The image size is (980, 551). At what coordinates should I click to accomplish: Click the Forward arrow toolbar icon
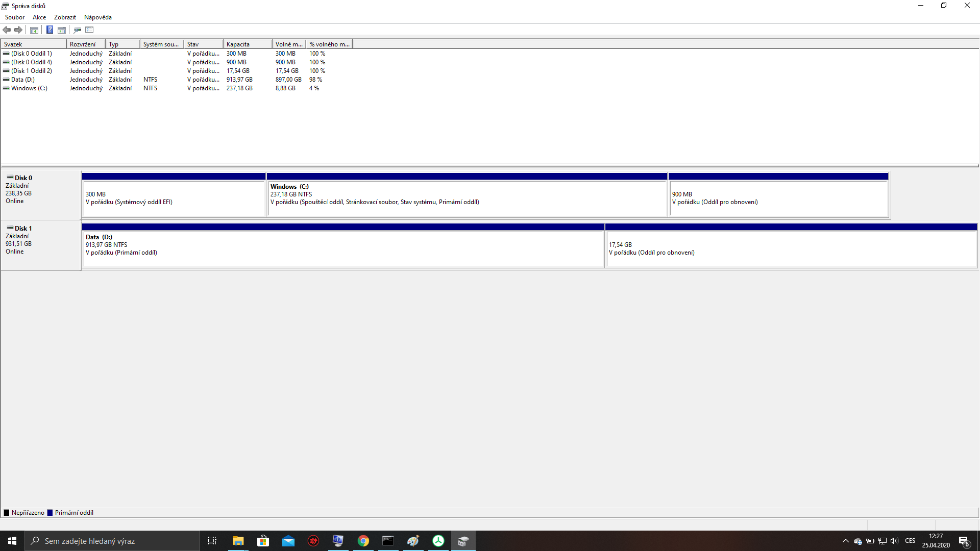(x=18, y=30)
